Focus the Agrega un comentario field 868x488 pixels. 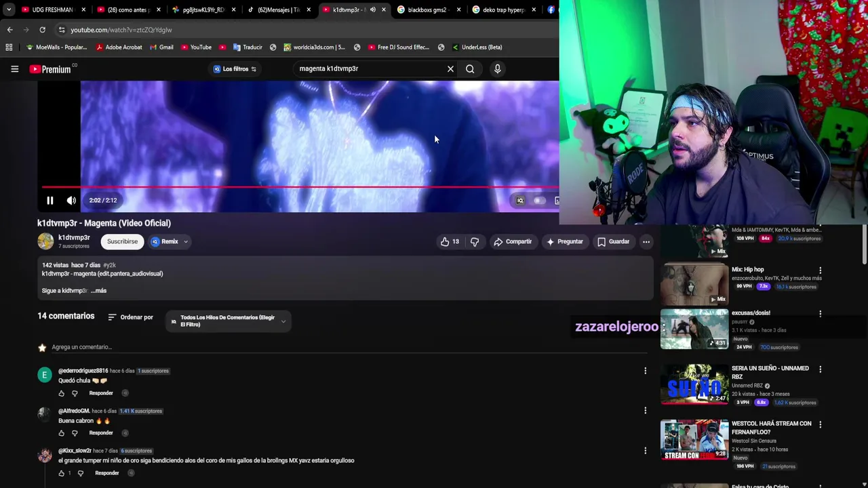349,347
